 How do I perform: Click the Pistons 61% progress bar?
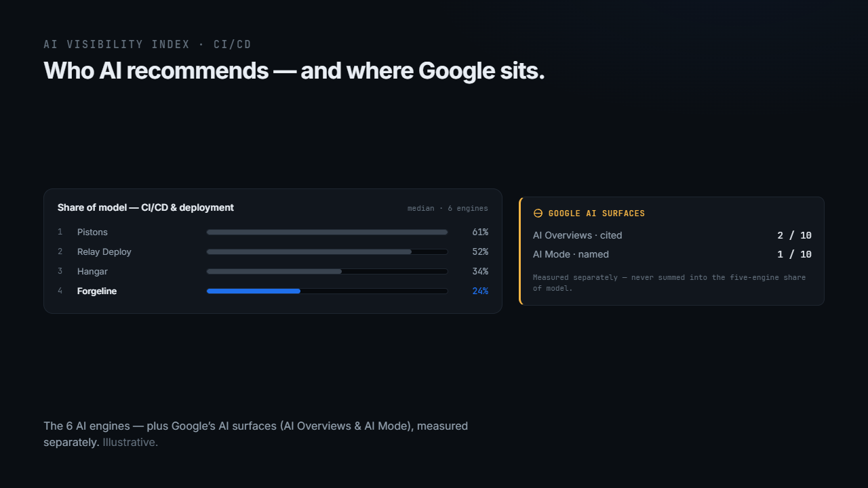point(327,232)
